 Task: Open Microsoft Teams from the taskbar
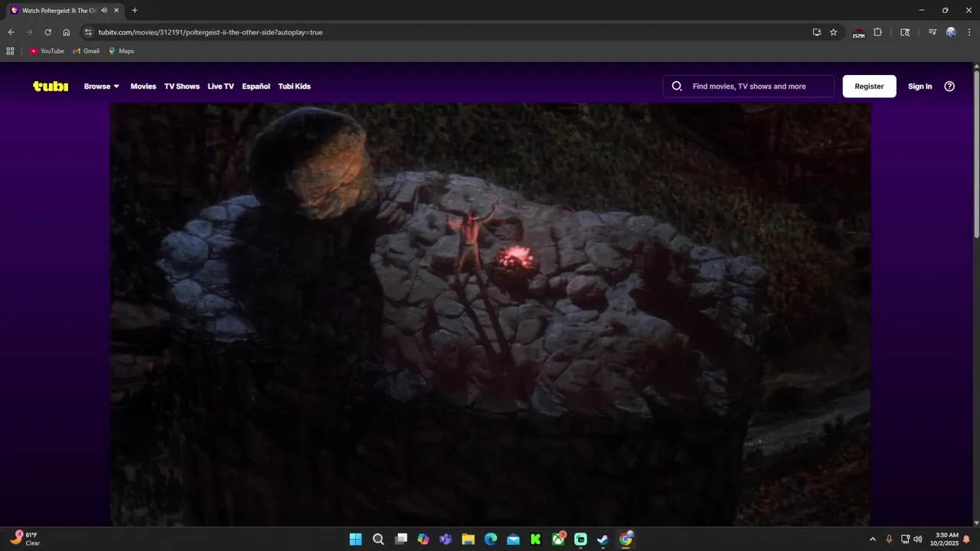[x=446, y=540]
